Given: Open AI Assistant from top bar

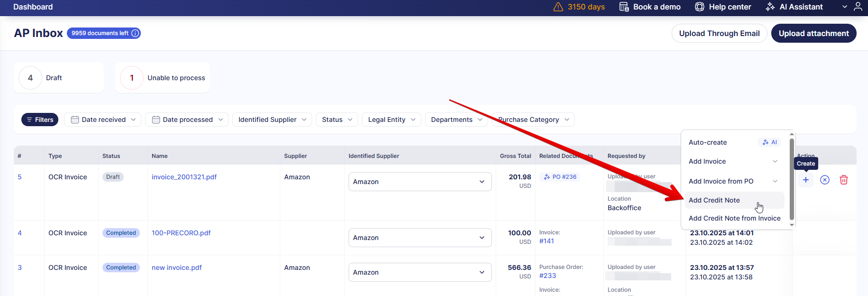Looking at the screenshot, I should click(794, 7).
